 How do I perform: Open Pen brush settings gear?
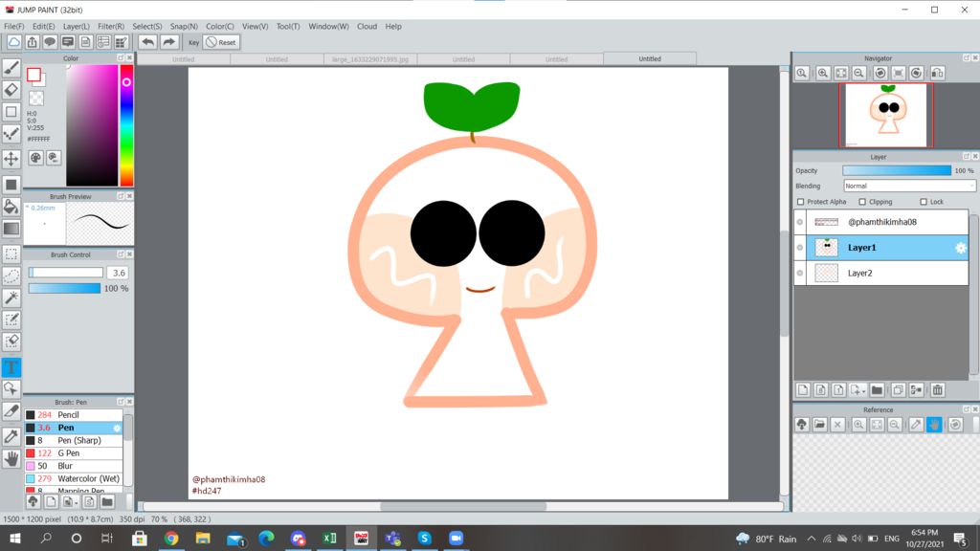117,428
